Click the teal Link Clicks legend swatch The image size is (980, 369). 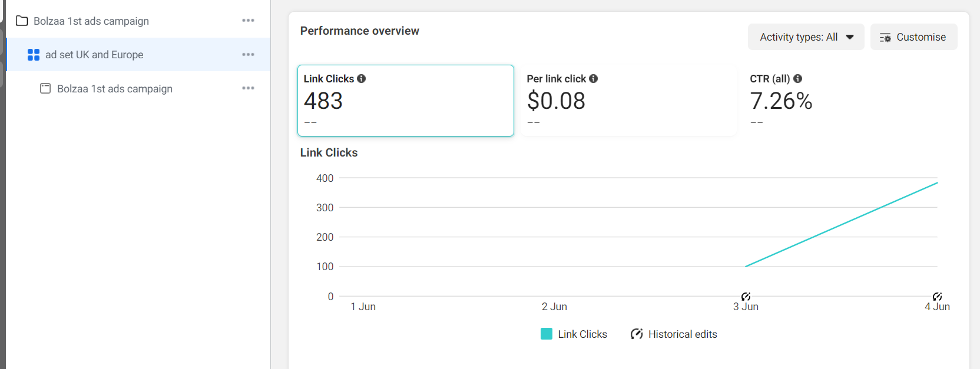pos(547,334)
